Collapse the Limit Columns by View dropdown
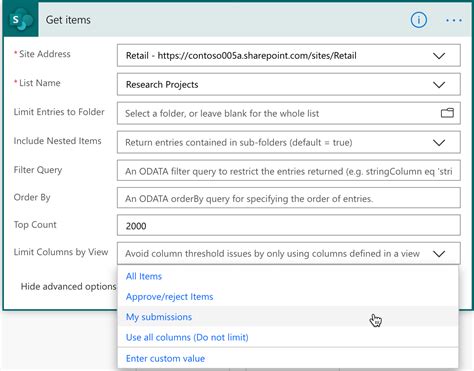This screenshot has height=371, width=474. (439, 254)
